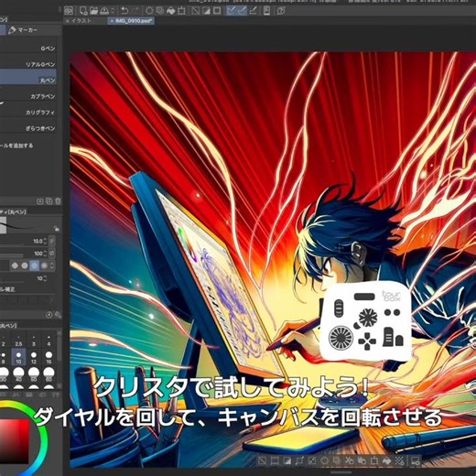
Task: Click Crop icon in selection launcher
Action: [x=275, y=460]
